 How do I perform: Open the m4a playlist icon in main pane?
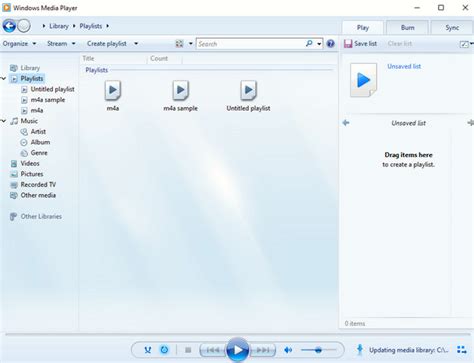113,90
